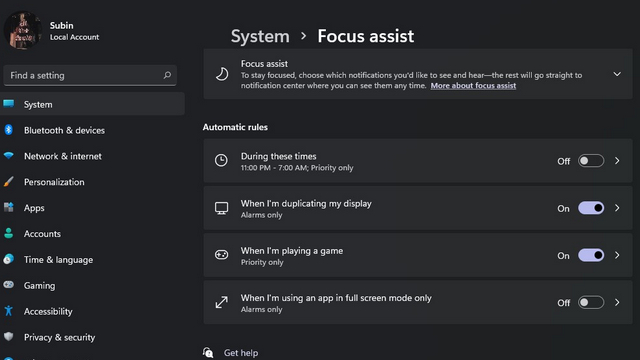Turn off playing a game toggle

coord(591,256)
